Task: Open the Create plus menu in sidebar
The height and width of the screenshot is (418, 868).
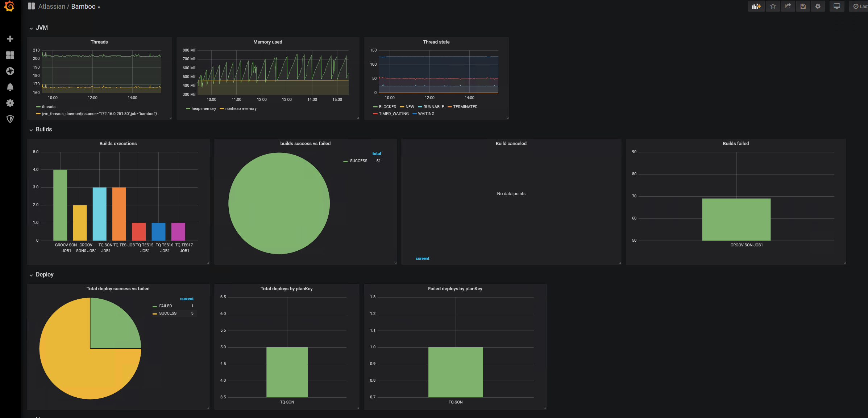Action: click(10, 39)
